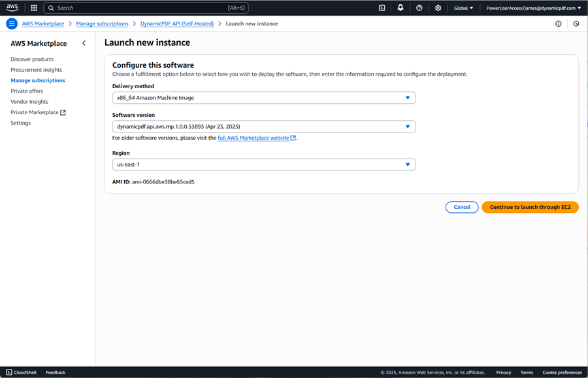Screen dimensions: 588x378
Task: Click Continue to launch through EC2
Action: pos(530,207)
